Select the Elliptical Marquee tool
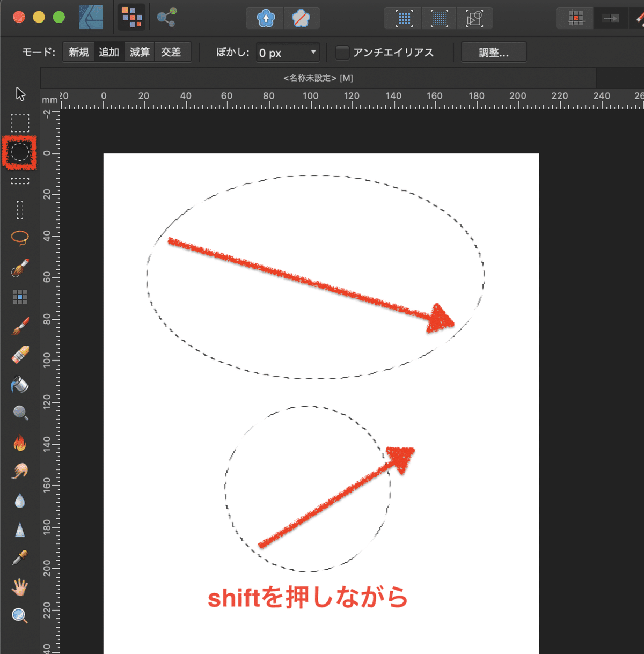This screenshot has width=644, height=654. 20,152
